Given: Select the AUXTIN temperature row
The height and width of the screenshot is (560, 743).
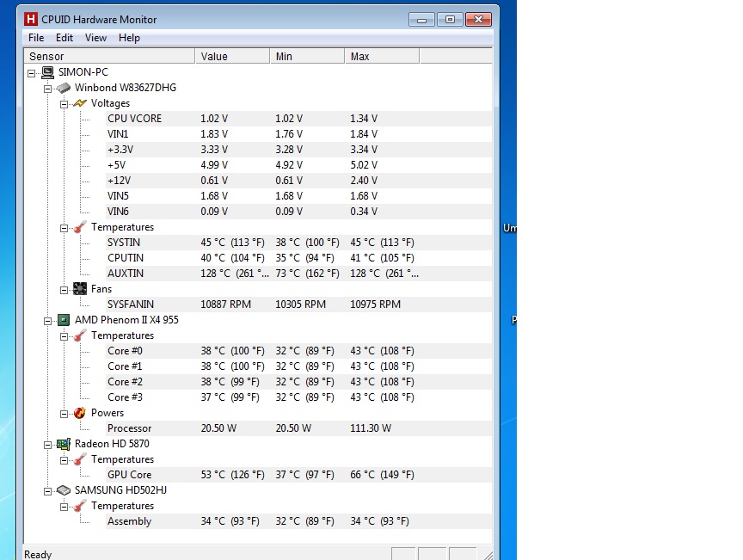Looking at the screenshot, I should (x=299, y=274).
